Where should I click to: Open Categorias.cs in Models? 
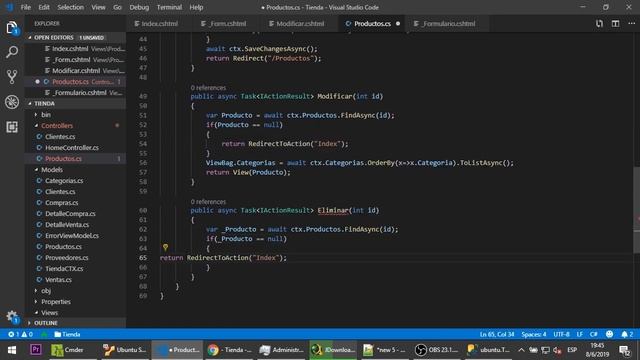75,181
